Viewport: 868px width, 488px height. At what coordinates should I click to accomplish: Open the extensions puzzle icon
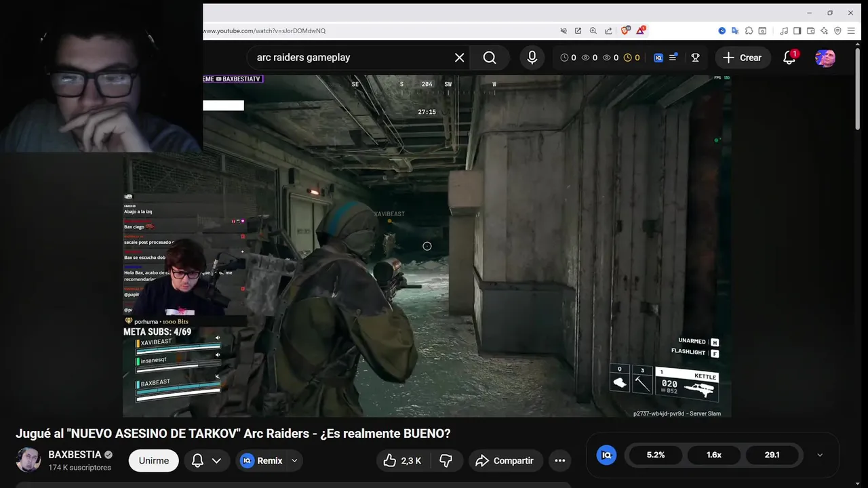tap(749, 30)
